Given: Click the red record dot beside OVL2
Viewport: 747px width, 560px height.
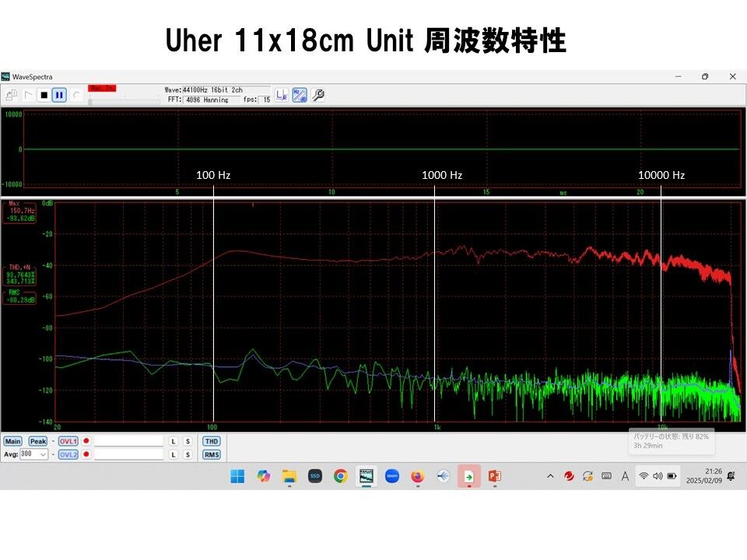Looking at the screenshot, I should 86,454.
